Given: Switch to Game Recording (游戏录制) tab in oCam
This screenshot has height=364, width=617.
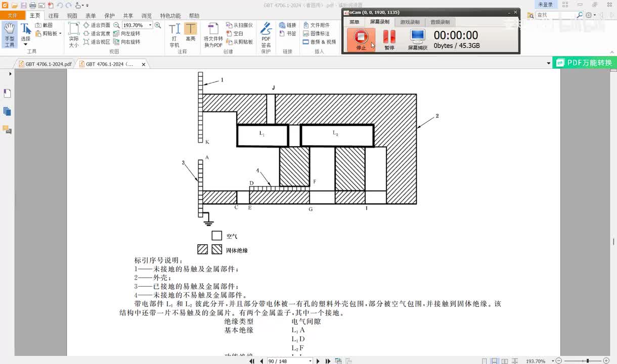Looking at the screenshot, I should 410,22.
